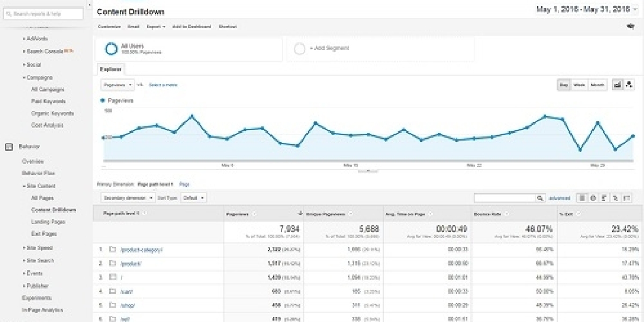The width and height of the screenshot is (644, 322).
Task: Toggle chart interval to Day
Action: (563, 85)
